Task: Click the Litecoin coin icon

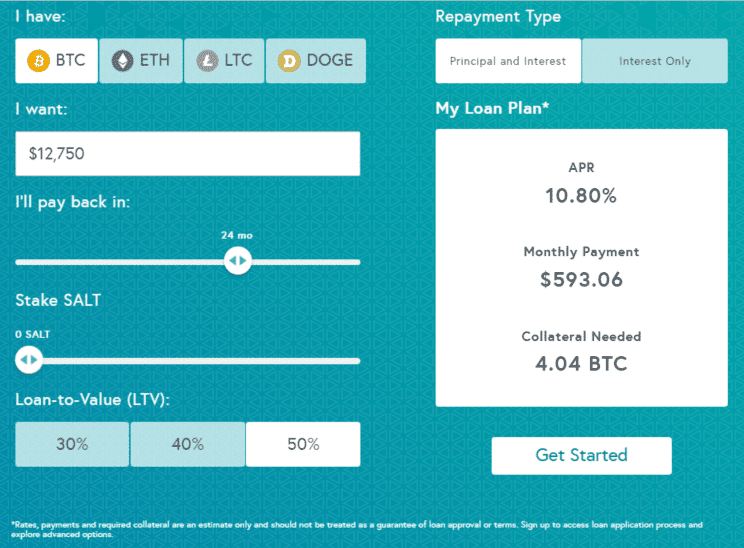Action: coord(208,61)
